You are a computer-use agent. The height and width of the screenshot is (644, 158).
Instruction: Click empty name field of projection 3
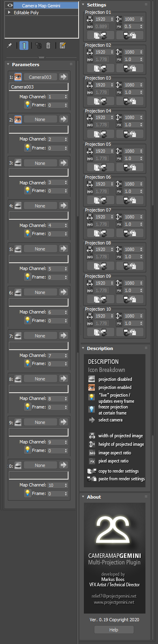coord(38,173)
